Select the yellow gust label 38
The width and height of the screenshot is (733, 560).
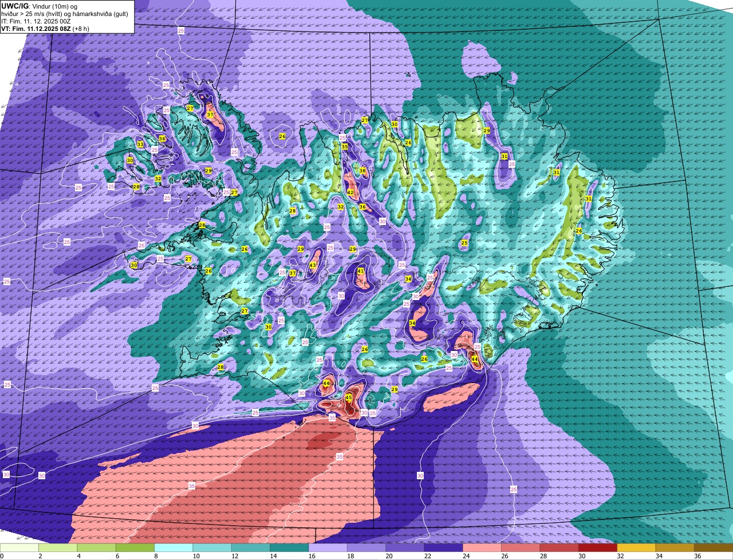coord(362,171)
